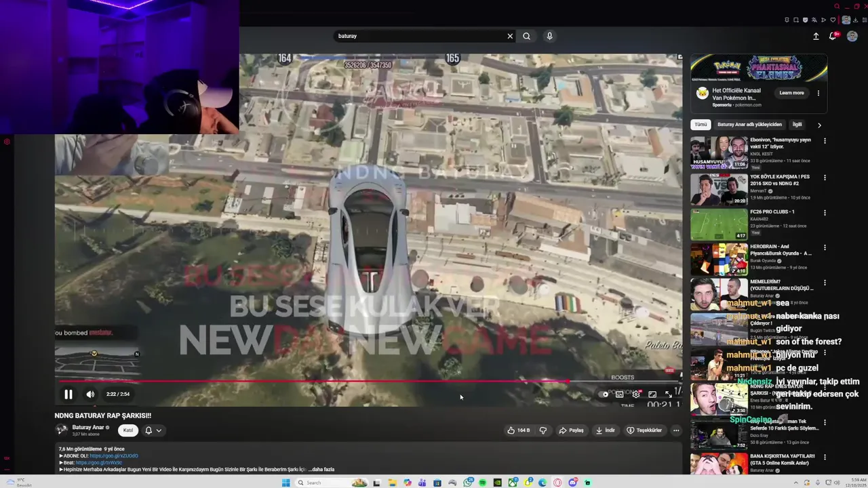
Task: Open BANA KIŞKIRTMA YAPTILAR video
Action: click(719, 464)
